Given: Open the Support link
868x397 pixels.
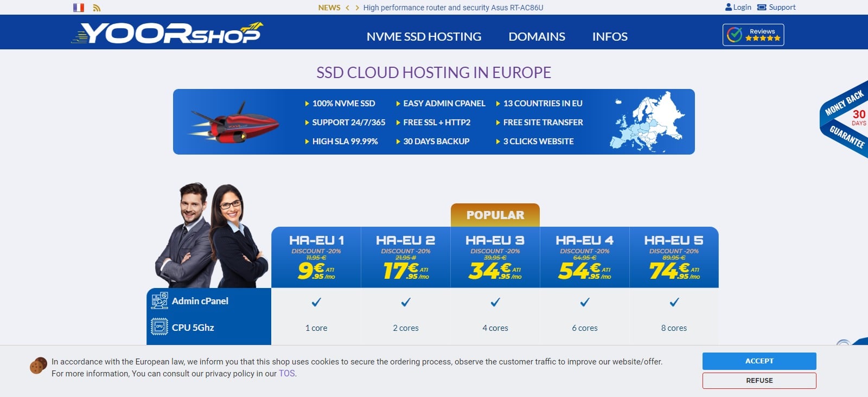Looking at the screenshot, I should coord(776,7).
